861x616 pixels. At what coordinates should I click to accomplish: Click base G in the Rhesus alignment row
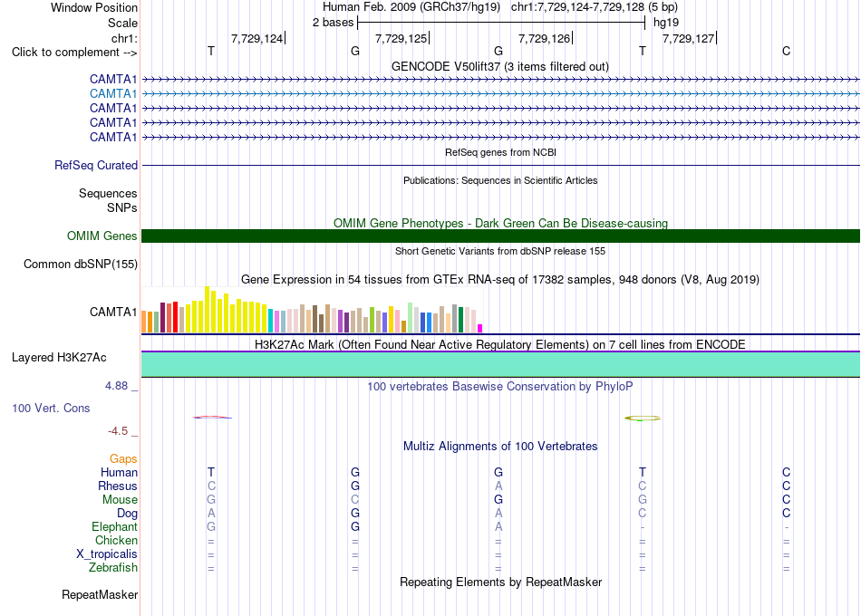355,486
